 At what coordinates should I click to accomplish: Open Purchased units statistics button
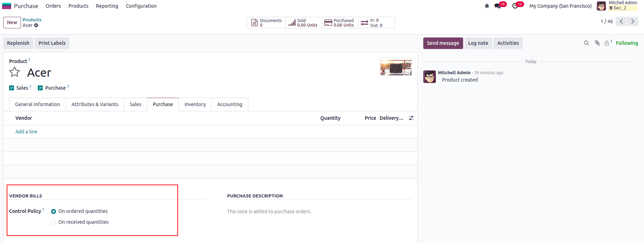(x=340, y=23)
